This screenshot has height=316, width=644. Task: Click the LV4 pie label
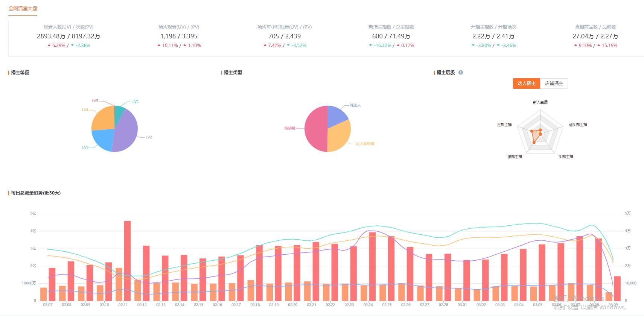click(85, 110)
